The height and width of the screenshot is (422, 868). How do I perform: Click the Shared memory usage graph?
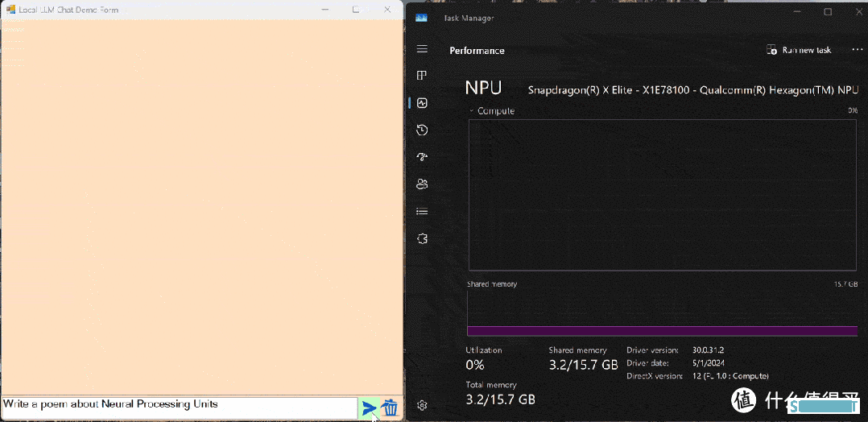(x=663, y=313)
